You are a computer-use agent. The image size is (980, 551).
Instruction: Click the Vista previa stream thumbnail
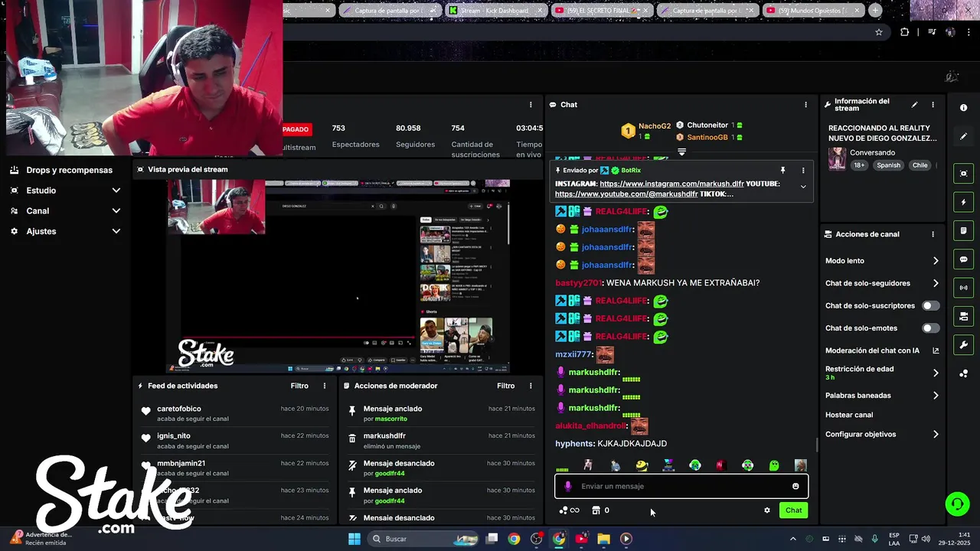tap(338, 276)
